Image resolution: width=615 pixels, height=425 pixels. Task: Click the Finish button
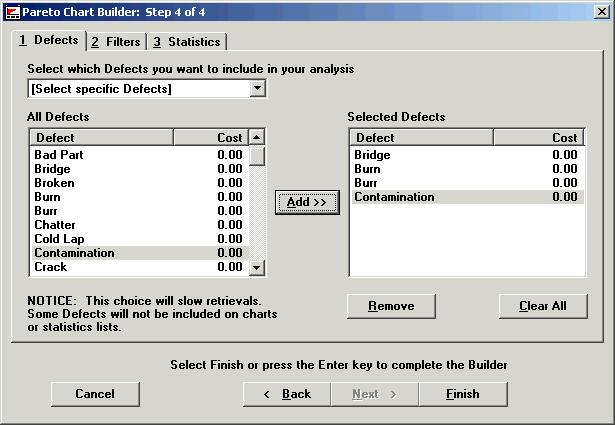click(462, 394)
